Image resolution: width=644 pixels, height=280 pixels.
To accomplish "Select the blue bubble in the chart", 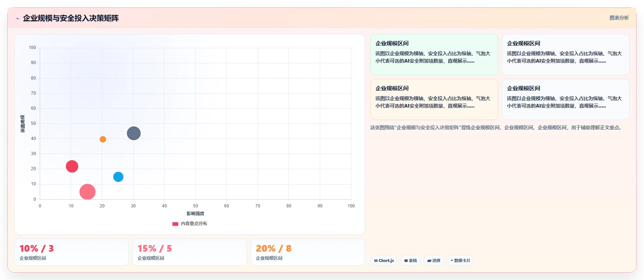I will click(118, 177).
